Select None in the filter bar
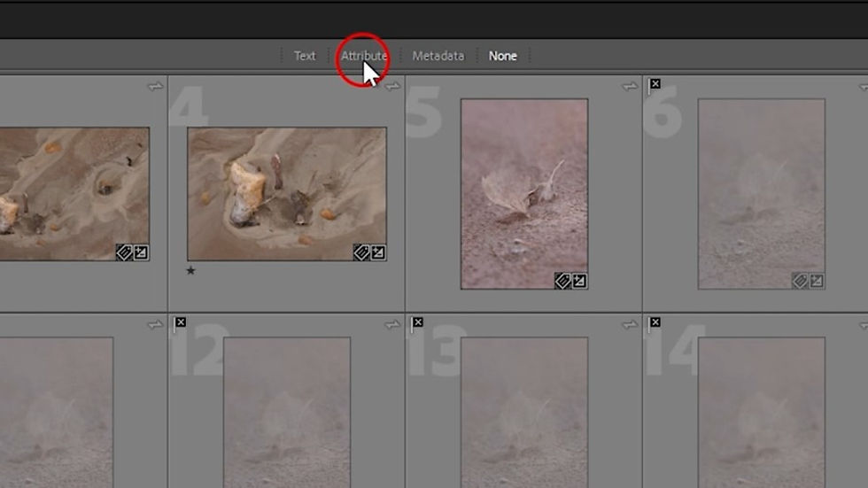The height and width of the screenshot is (488, 868). [x=503, y=56]
